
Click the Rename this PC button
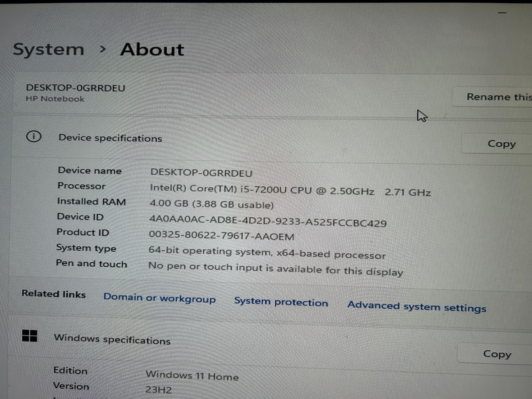(x=493, y=97)
